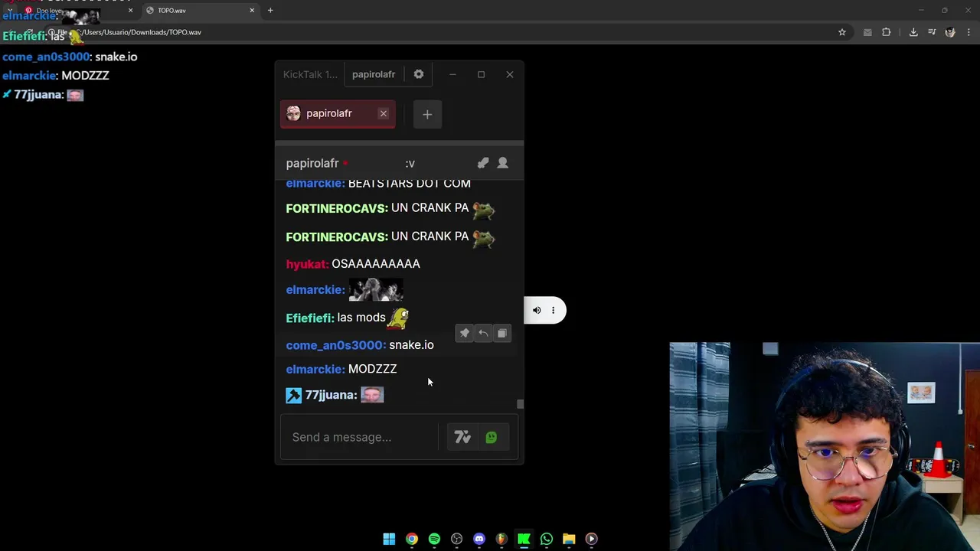Select the papirolafr chatroom tab
Viewport: 980px width, 551px height.
338,114
